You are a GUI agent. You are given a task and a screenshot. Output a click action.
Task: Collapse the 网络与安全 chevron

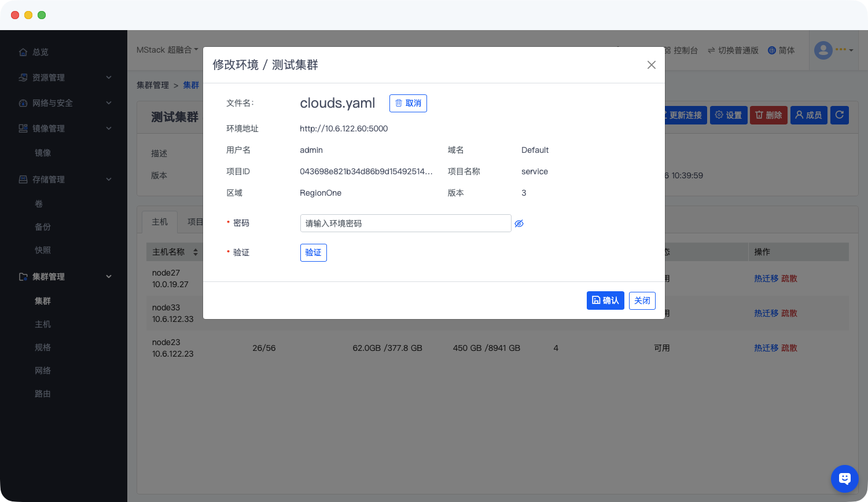[x=109, y=103]
